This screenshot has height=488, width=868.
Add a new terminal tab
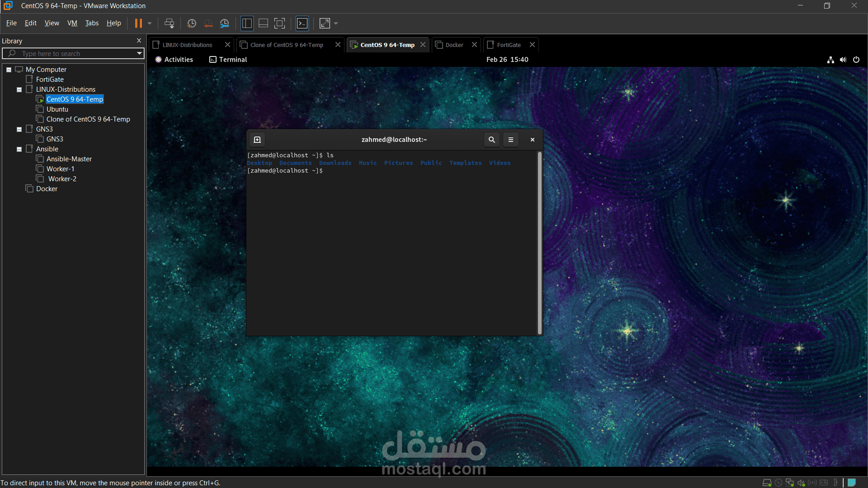(x=257, y=140)
